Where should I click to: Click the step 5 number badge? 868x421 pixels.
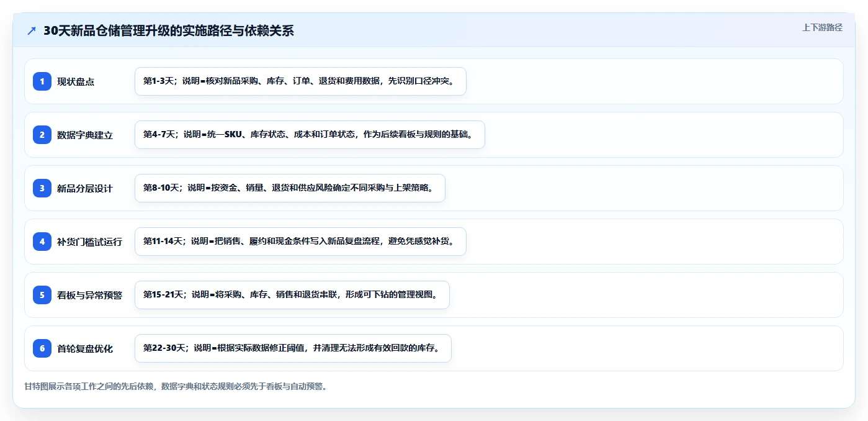(42, 295)
